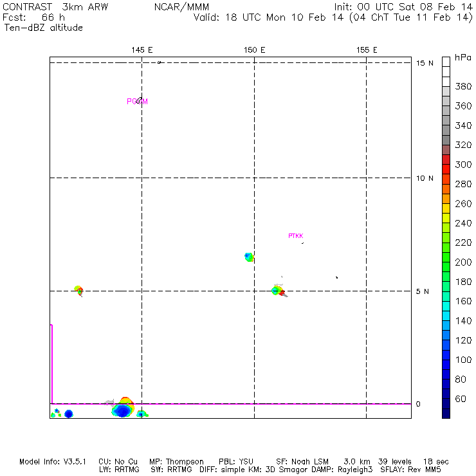Click the small storm cell at 145 E below equator
Image resolution: width=476 pixels, height=476 pixels.
coord(142,414)
